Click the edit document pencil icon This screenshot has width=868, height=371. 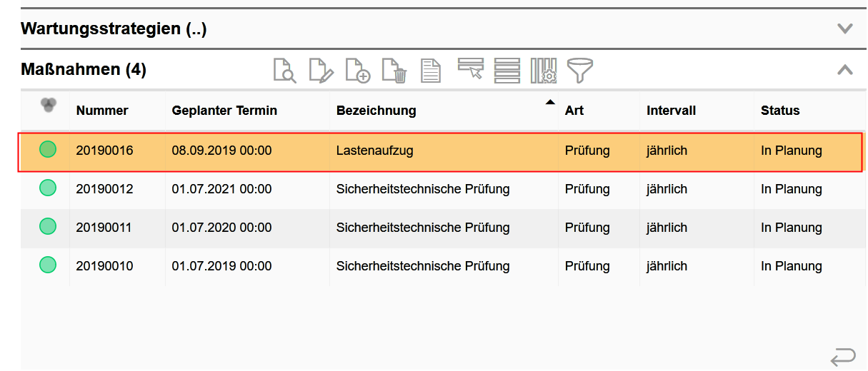coord(321,70)
